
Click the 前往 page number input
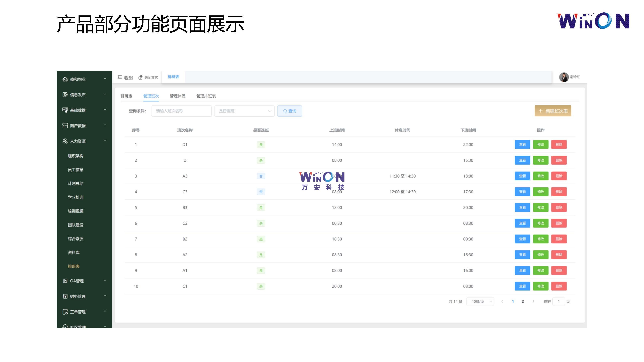[559, 302]
